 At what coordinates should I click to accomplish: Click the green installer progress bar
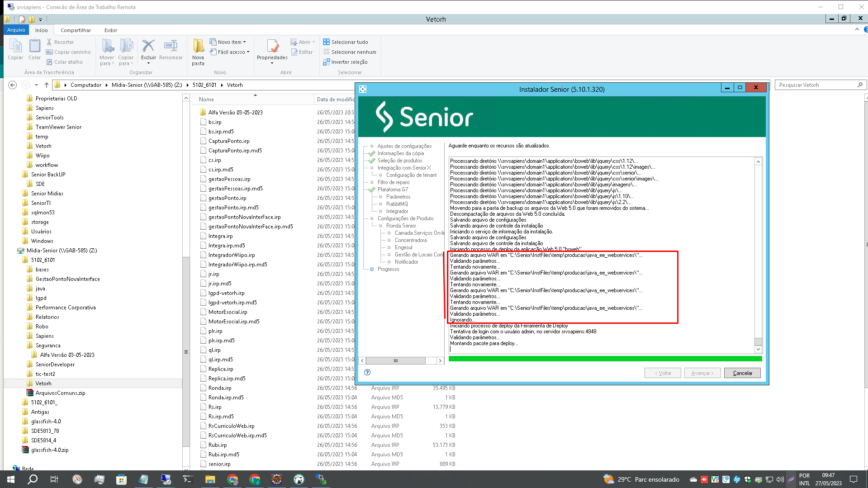(x=605, y=359)
